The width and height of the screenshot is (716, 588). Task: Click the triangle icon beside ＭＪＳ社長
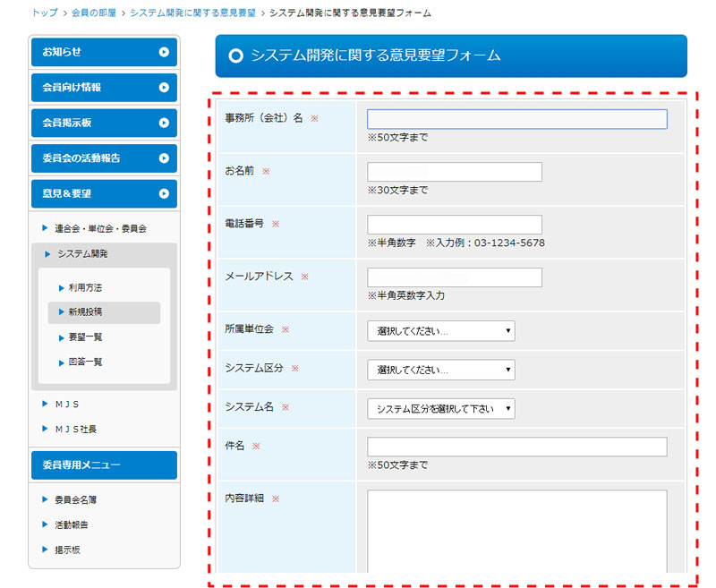tap(45, 429)
